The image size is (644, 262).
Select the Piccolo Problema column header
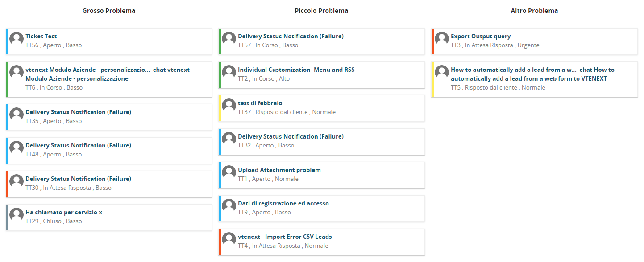pos(321,11)
